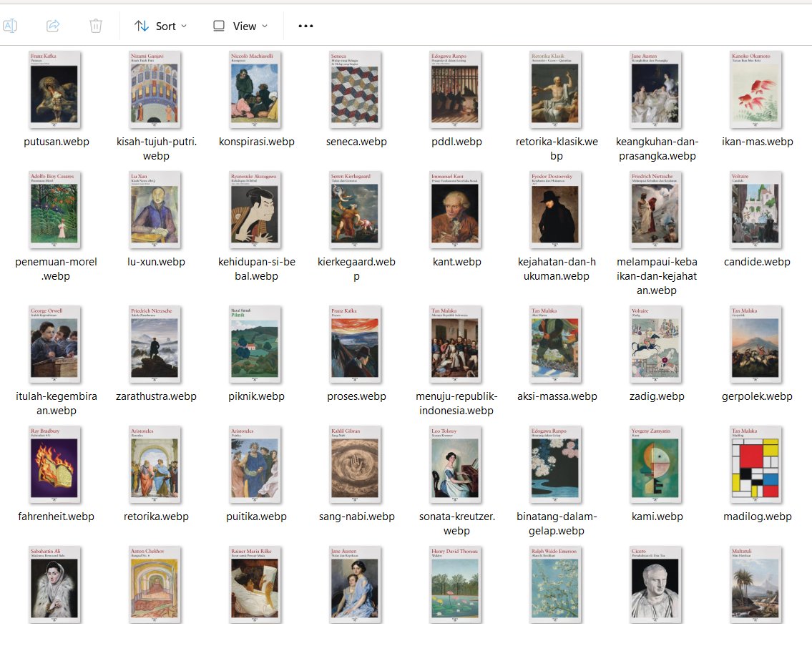This screenshot has height=646, width=812.
Task: Select the kami.webp abstract cover
Action: click(x=657, y=465)
